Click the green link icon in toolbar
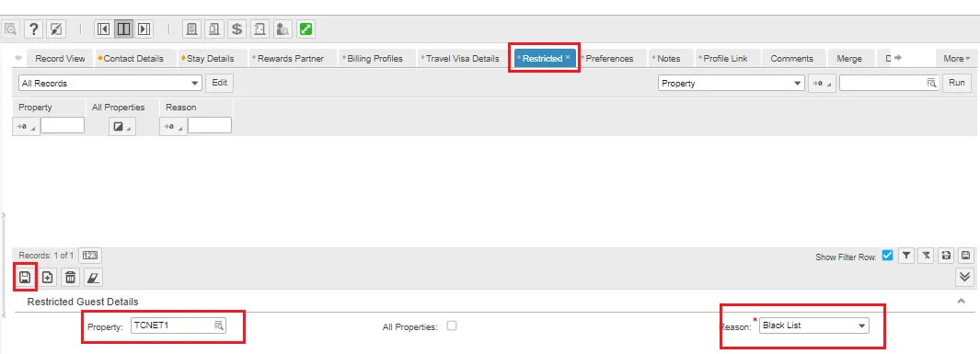This screenshot has width=980, height=354. [306, 29]
